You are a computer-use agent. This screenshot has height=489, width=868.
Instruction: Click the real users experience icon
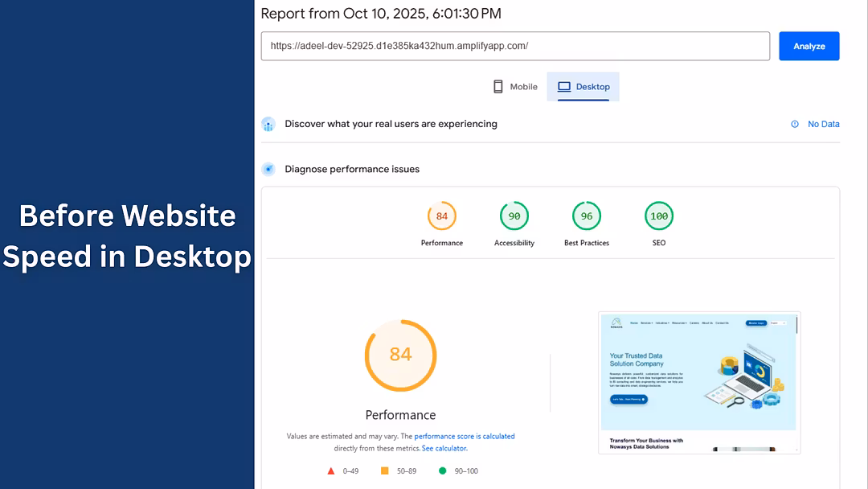click(268, 125)
